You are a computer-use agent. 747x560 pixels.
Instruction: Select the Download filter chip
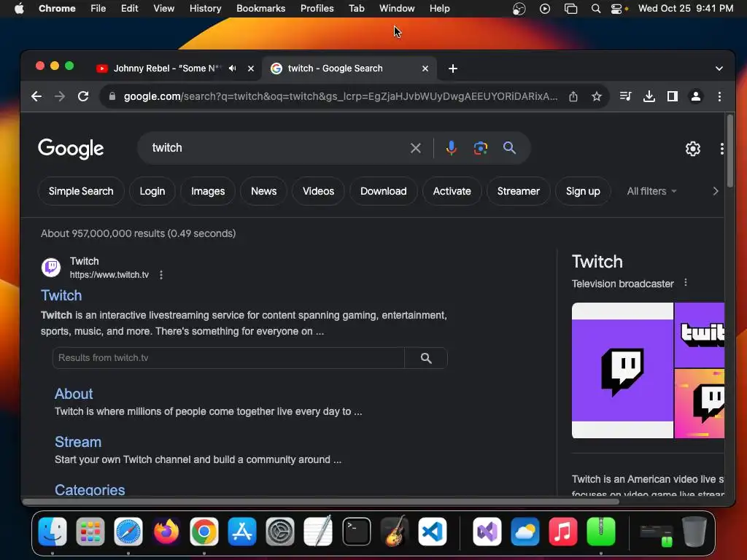tap(384, 191)
